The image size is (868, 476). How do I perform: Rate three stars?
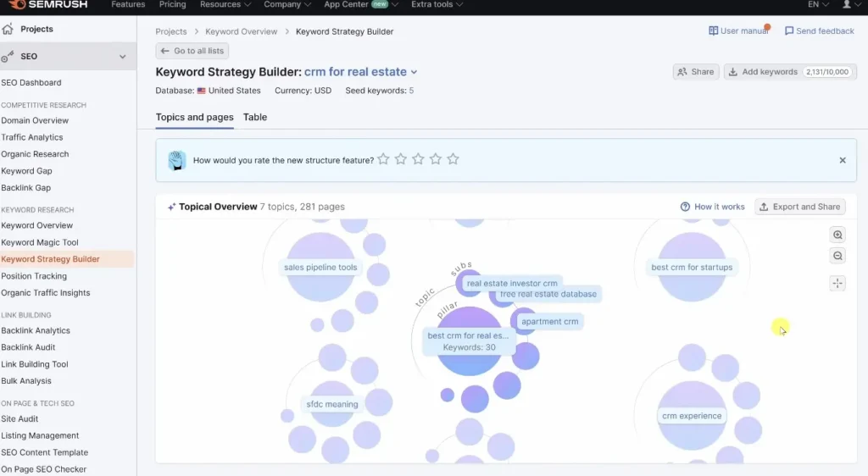tap(418, 159)
